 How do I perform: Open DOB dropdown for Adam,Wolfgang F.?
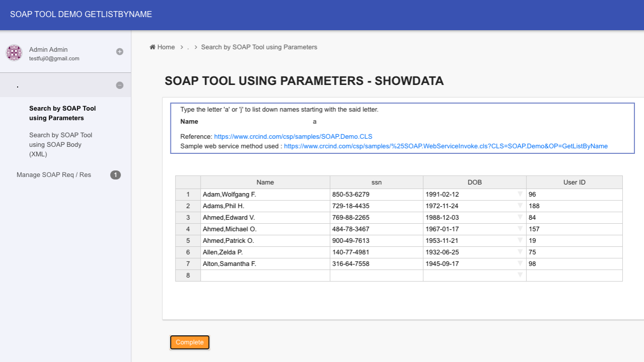coord(520,194)
